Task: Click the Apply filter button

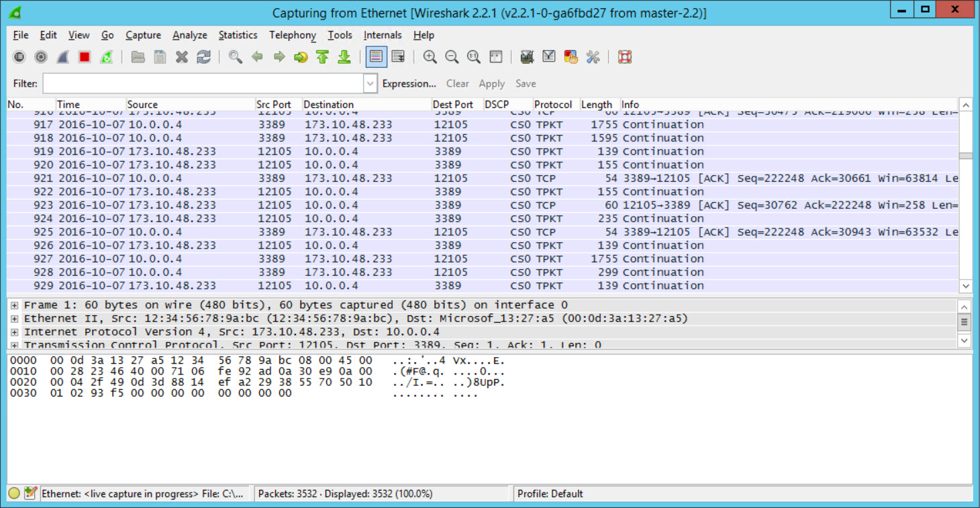Action: tap(492, 84)
